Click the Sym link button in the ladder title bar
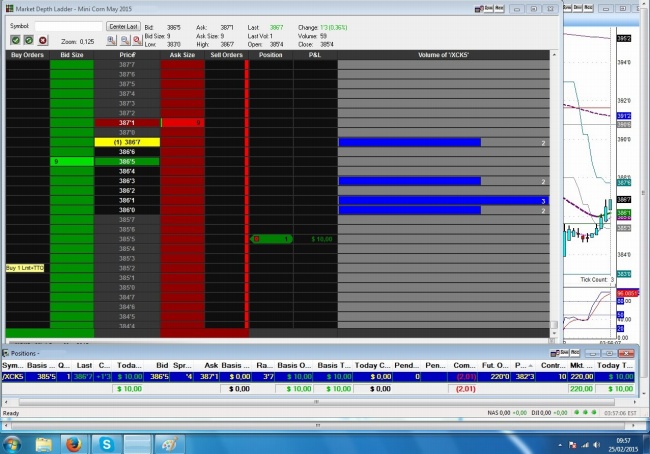This screenshot has height=454, width=650. tap(489, 8)
